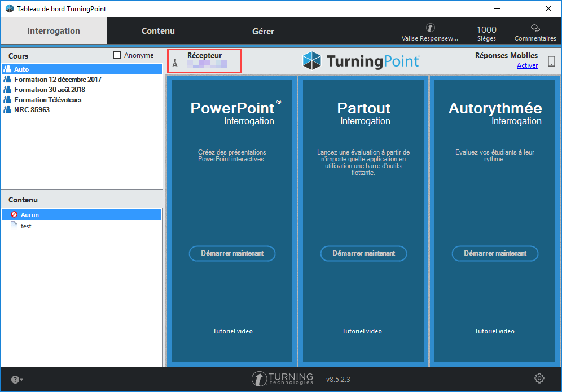Select the Auto course
Image resolution: width=562 pixels, height=392 pixels.
[82, 69]
